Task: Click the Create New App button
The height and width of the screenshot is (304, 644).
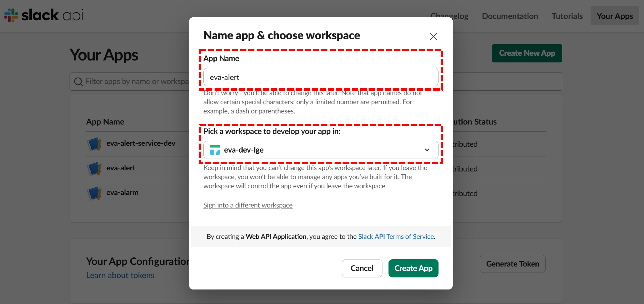Action: [527, 53]
